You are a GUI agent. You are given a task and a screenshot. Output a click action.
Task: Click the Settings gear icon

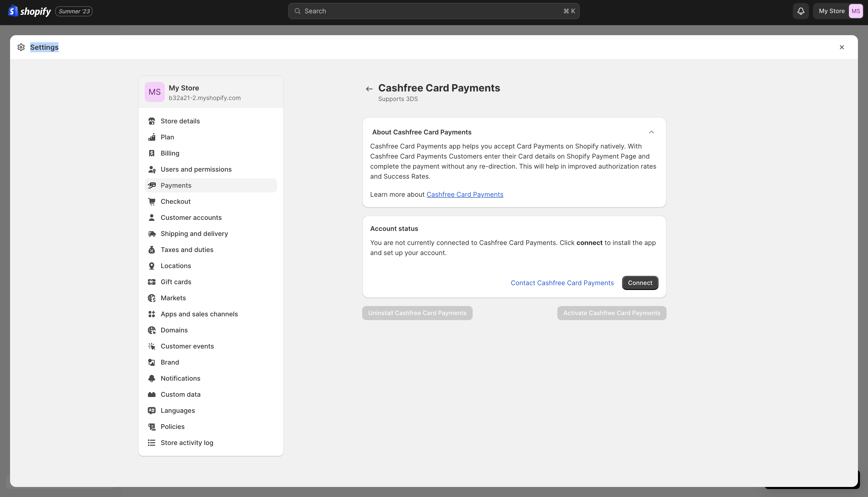point(21,47)
